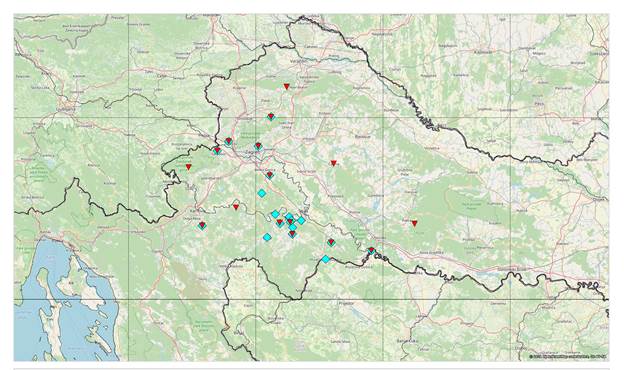The height and width of the screenshot is (370, 624).
Task: Select the combined marker northwest of Zagreb near Zaprešić
Action: tap(228, 141)
